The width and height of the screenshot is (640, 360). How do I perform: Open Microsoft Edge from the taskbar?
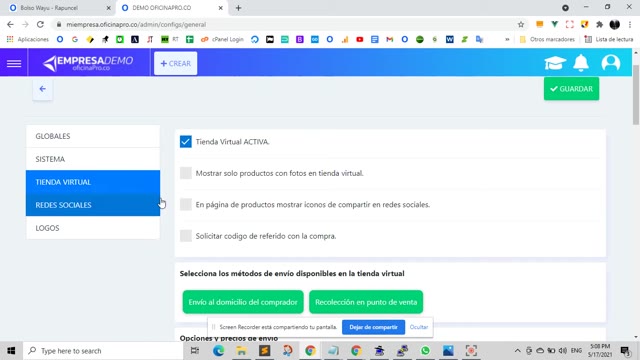coord(218,351)
